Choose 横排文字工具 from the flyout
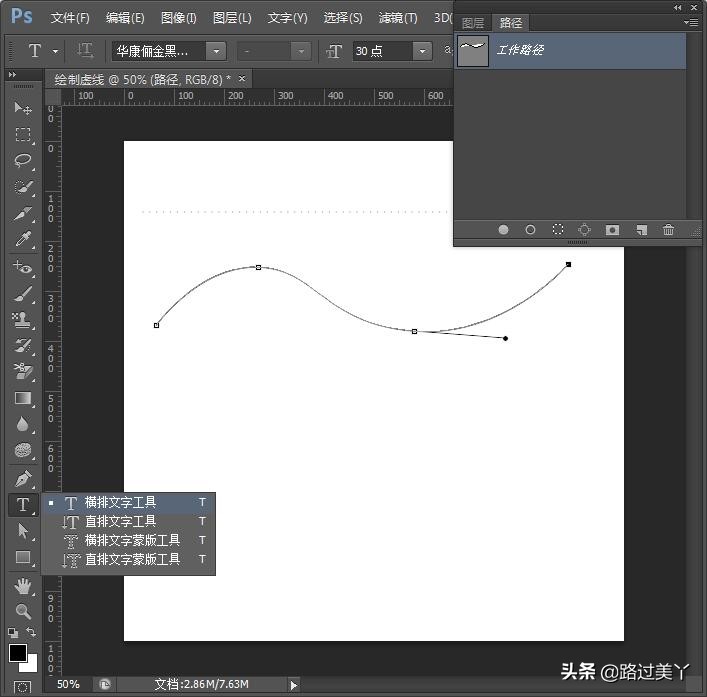Image resolution: width=707 pixels, height=697 pixels. (x=129, y=502)
